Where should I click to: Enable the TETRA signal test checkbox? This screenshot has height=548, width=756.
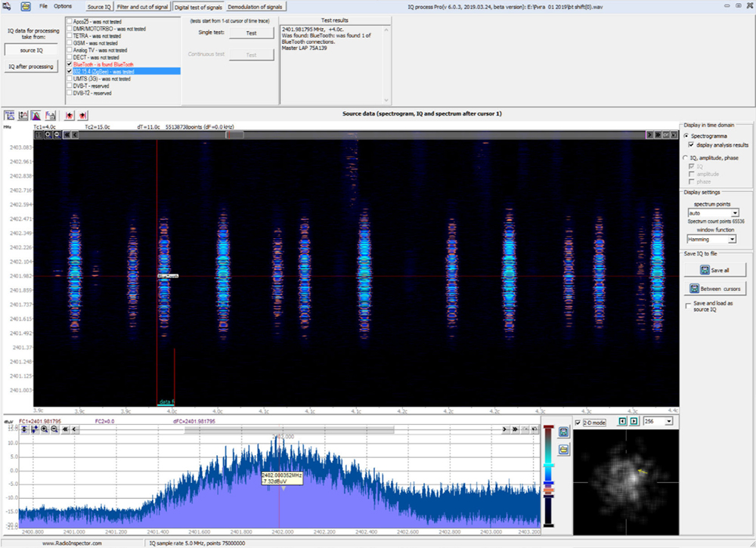tap(70, 36)
